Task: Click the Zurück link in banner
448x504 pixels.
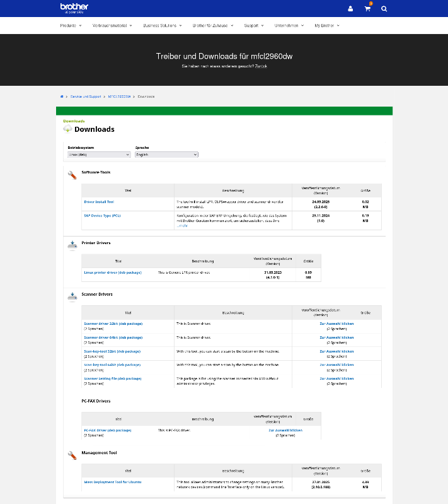Action: [261, 66]
